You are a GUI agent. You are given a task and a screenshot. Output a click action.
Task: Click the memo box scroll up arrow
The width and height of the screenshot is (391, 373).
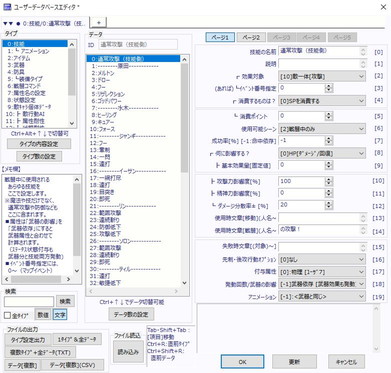[77, 180]
